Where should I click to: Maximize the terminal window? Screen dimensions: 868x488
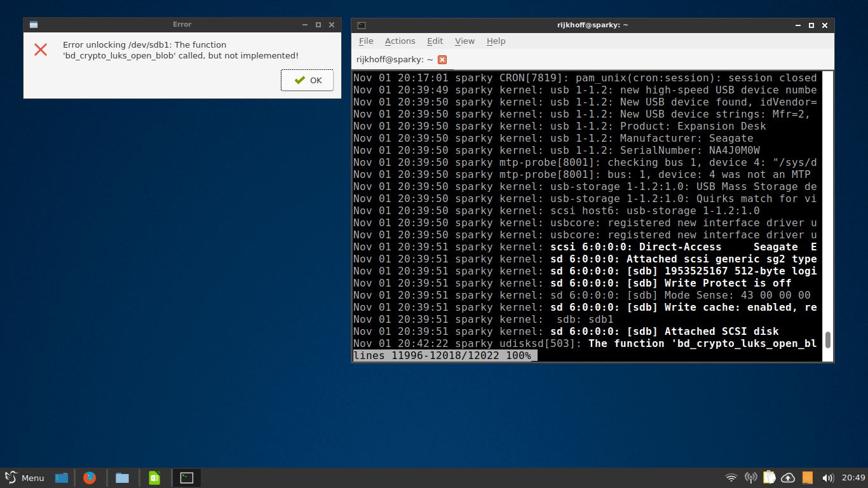811,25
